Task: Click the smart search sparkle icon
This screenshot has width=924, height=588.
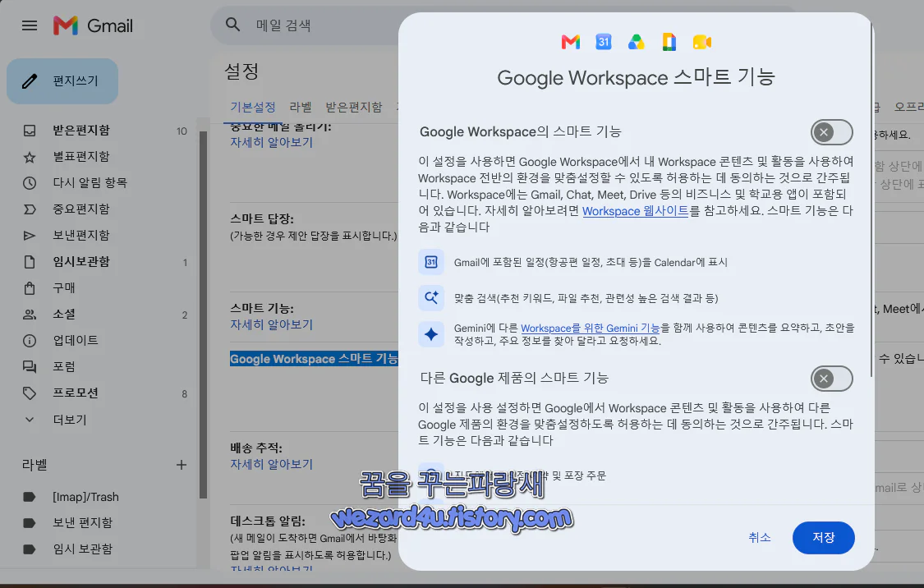Action: (x=430, y=298)
